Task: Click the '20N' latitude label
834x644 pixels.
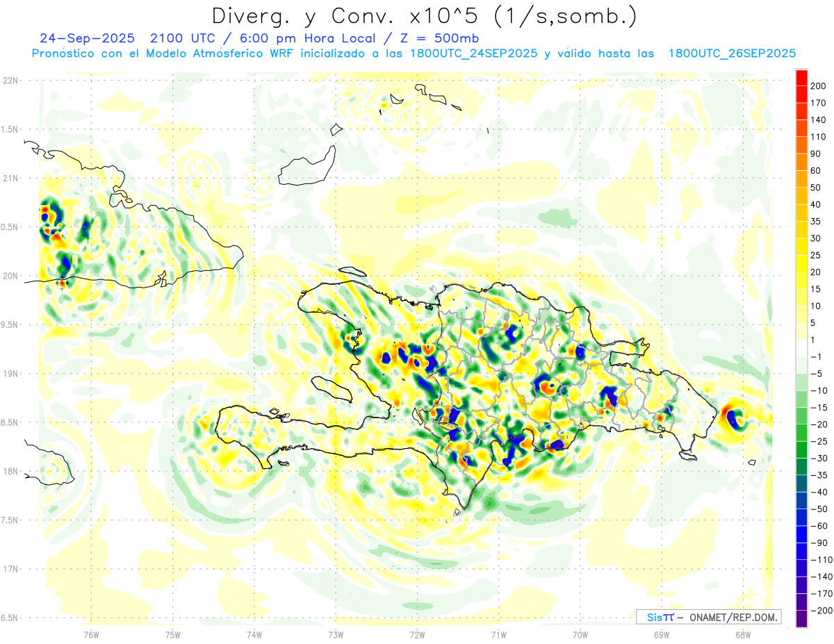Action: (10, 276)
